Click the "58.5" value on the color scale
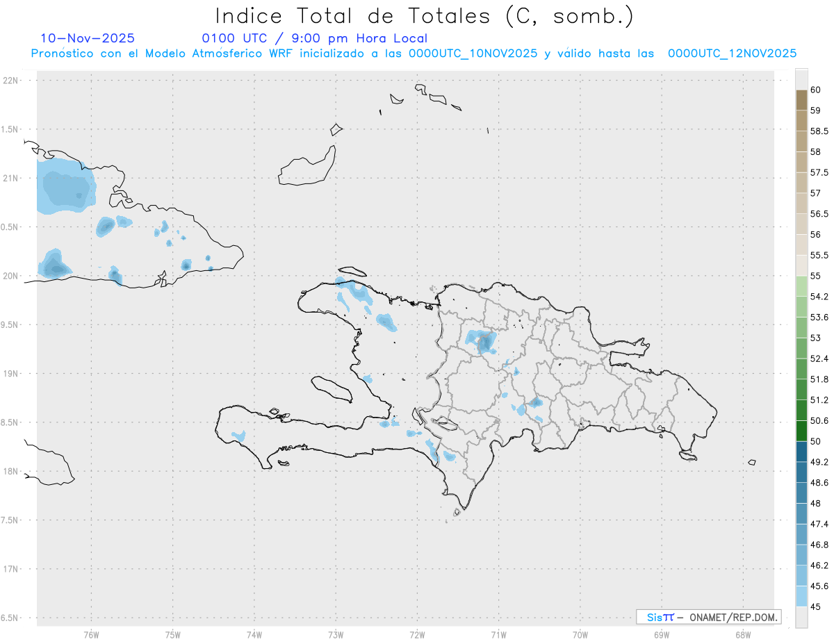This screenshot has height=644, width=834. pos(819,131)
